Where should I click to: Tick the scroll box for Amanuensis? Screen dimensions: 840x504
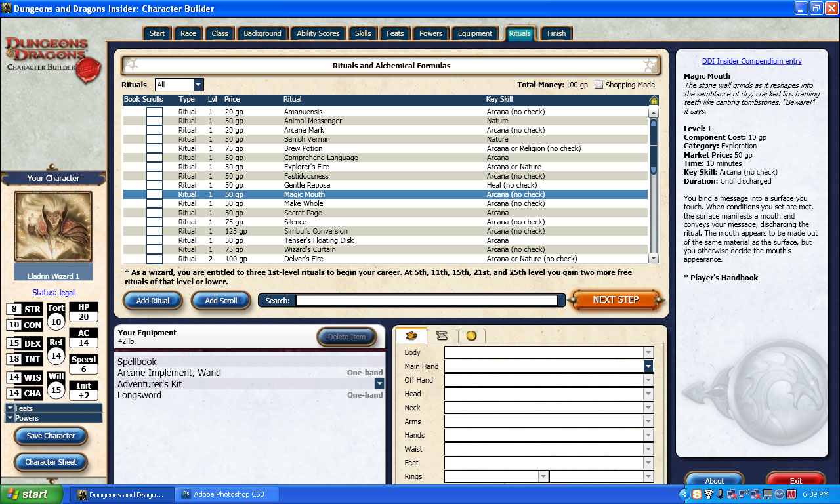pos(154,112)
